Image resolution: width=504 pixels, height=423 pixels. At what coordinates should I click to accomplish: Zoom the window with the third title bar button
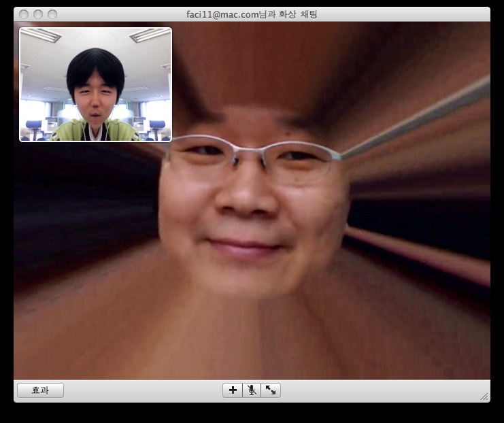point(52,14)
